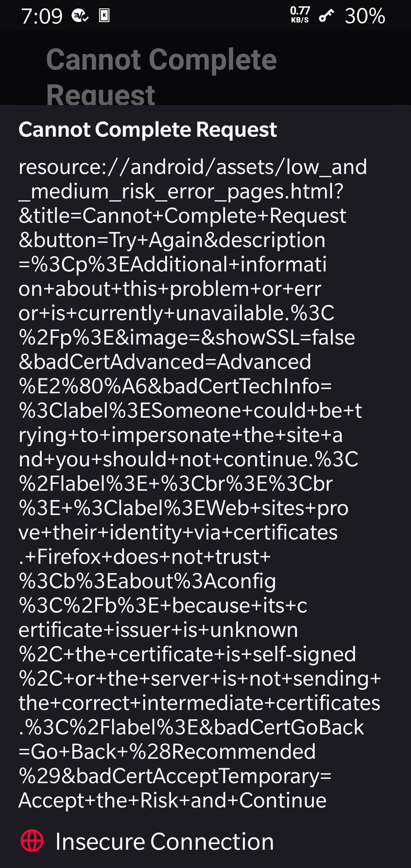Tap the &title=Cannot+Complete+Request text line

[183, 215]
